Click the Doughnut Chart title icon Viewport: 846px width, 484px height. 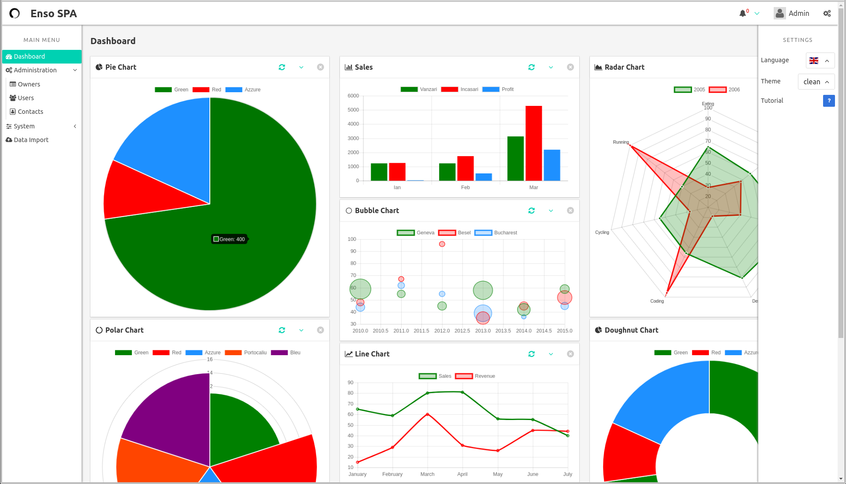(x=598, y=330)
